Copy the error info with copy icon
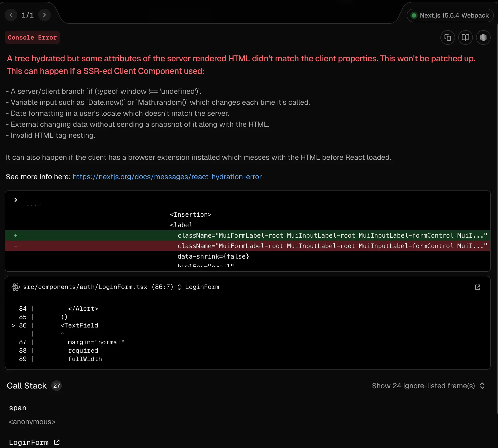498x448 pixels. (447, 38)
